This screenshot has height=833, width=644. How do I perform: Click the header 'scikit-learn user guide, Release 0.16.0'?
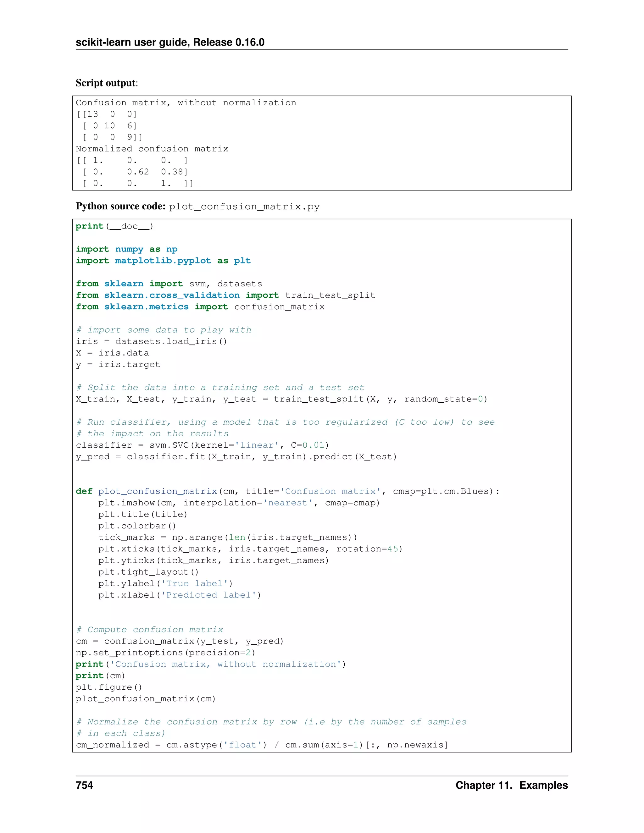tap(170, 42)
